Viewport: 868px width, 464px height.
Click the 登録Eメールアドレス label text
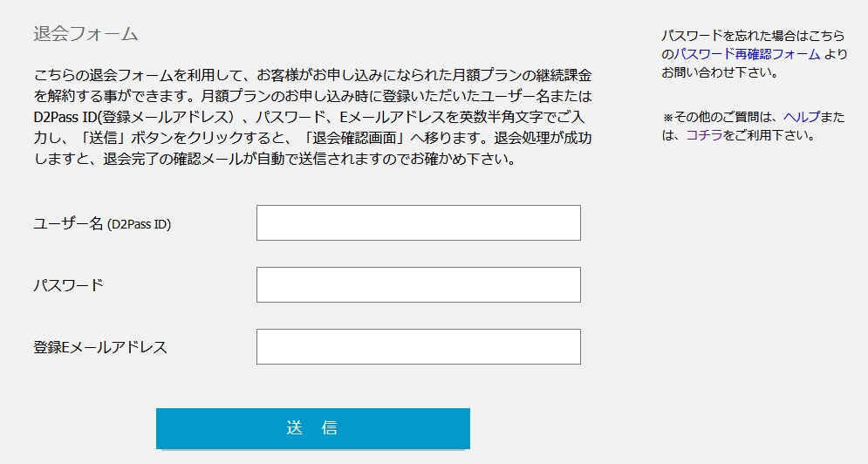point(100,347)
